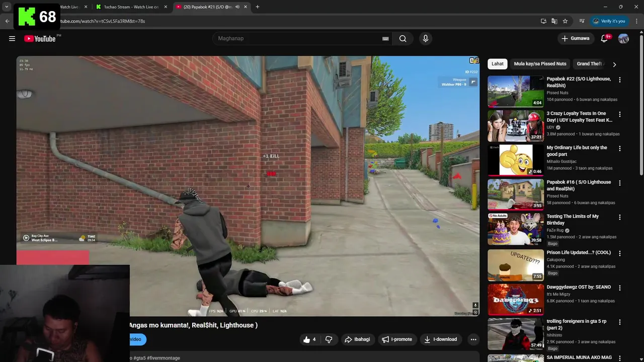Open options for Testing The Limits video
The width and height of the screenshot is (644, 362).
tap(620, 217)
